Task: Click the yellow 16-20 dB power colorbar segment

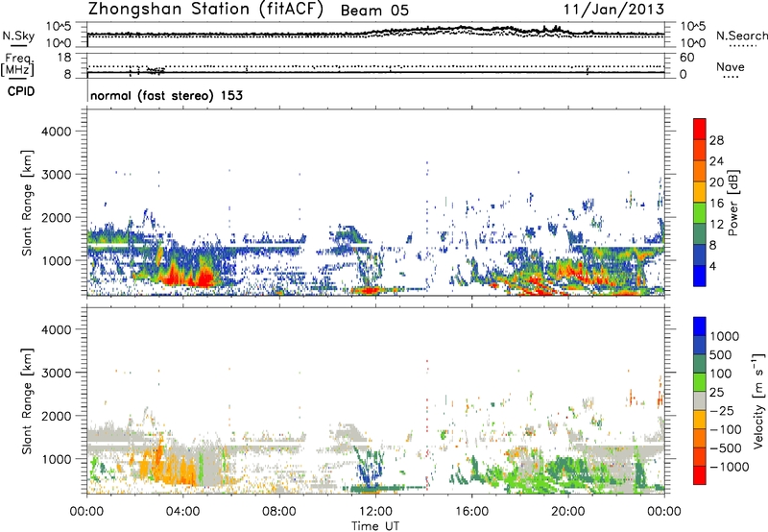Action: click(700, 192)
